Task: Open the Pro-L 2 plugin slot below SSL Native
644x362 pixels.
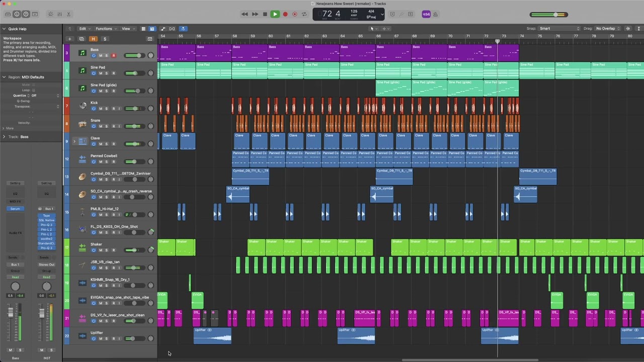Action: 46,229
